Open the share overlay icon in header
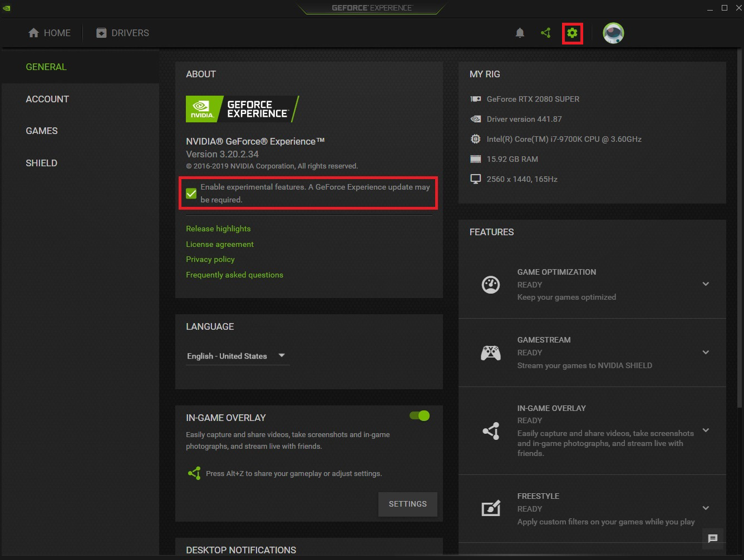The width and height of the screenshot is (744, 560). pyautogui.click(x=546, y=33)
